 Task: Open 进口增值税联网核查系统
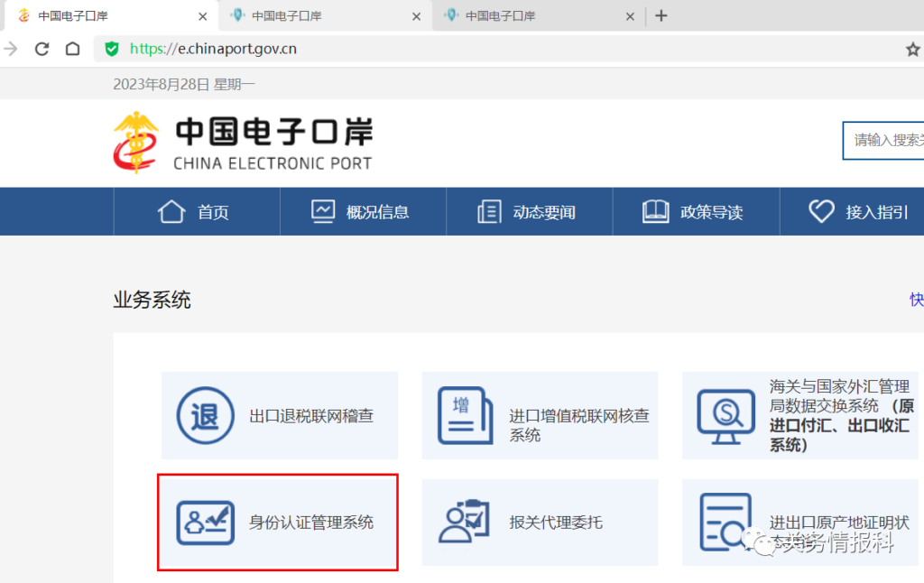point(540,415)
